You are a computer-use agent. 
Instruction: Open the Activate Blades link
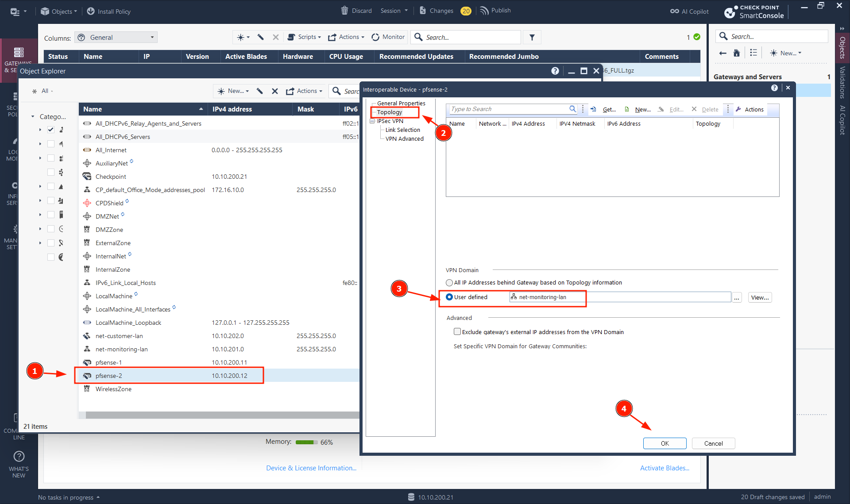[x=665, y=468]
